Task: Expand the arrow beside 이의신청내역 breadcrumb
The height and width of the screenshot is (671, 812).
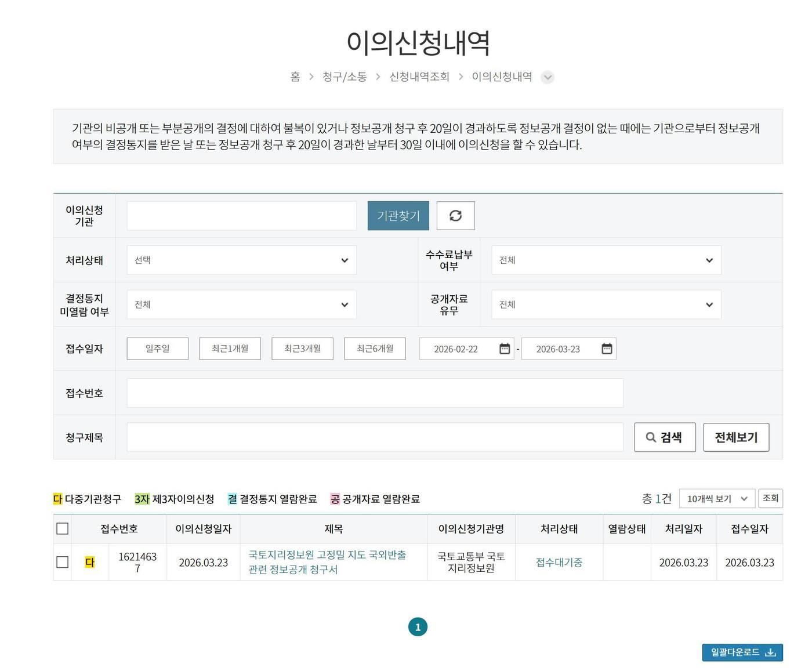Action: point(547,77)
